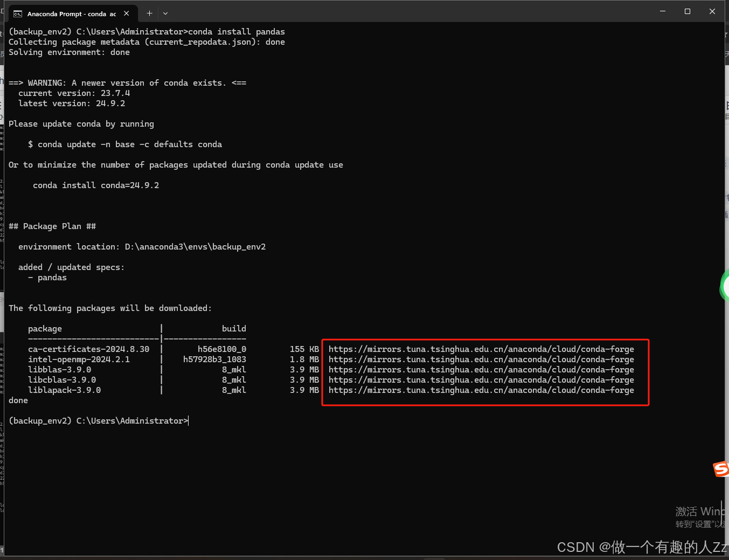The image size is (729, 560).
Task: Click the 'latest version: 24.9.2' line
Action: [x=72, y=103]
